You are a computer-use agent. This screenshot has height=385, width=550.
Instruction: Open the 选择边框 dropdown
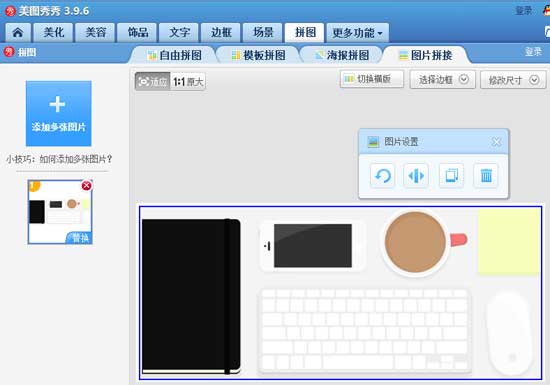pos(443,80)
